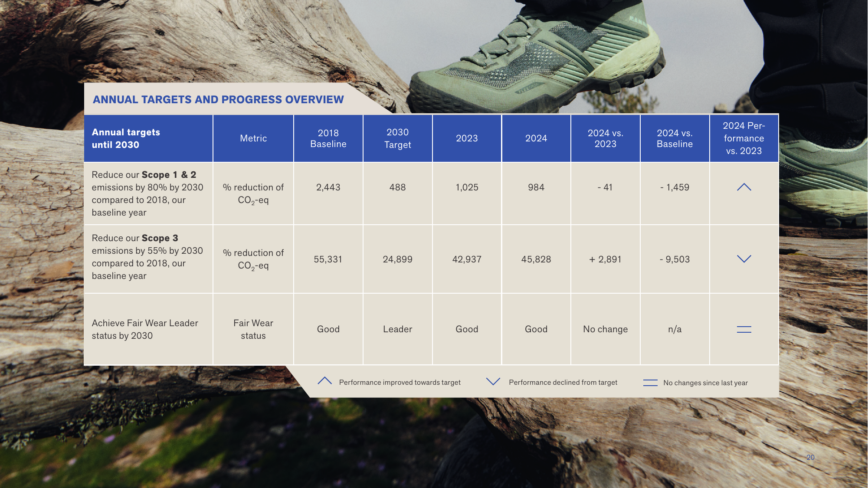The width and height of the screenshot is (868, 488).
Task: Click the down arrow icon in Scope 3 row
Action: 744,259
